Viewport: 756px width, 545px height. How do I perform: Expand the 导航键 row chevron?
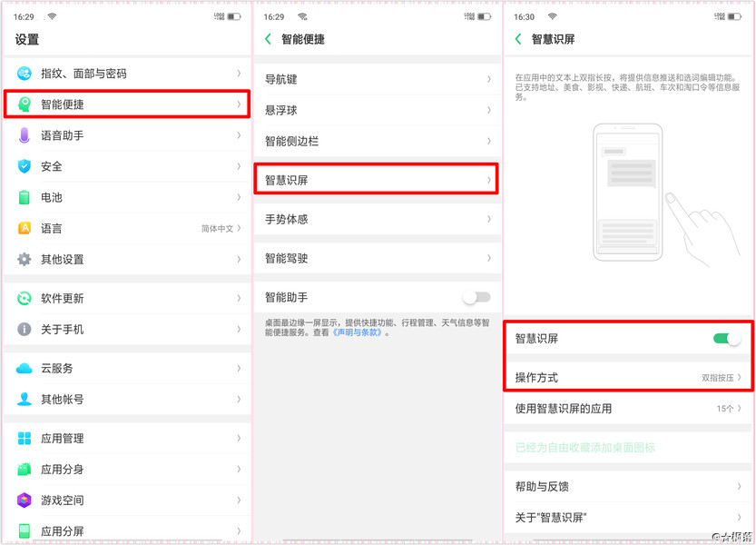(x=489, y=79)
